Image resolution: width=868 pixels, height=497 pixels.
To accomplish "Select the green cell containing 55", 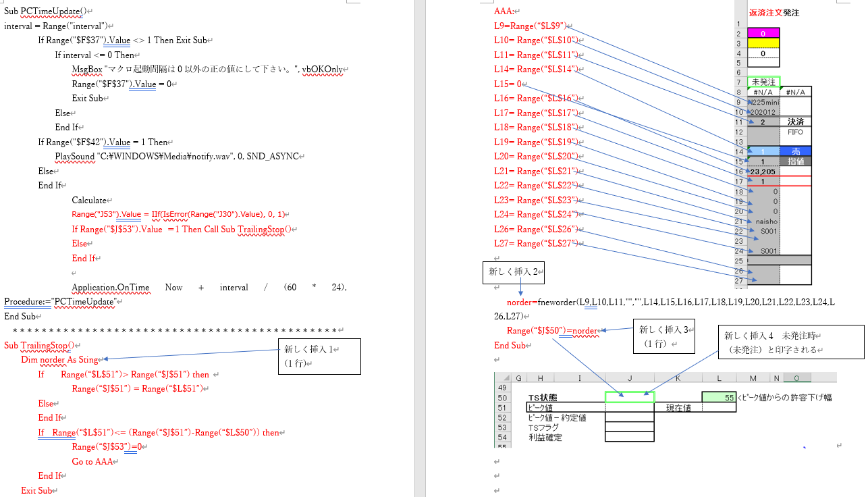I will [x=719, y=398].
